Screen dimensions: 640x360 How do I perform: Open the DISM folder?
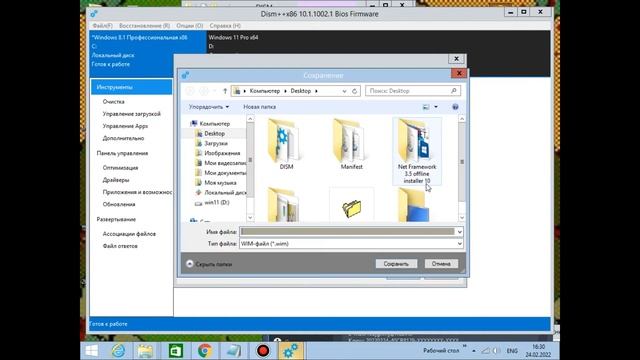(x=286, y=144)
